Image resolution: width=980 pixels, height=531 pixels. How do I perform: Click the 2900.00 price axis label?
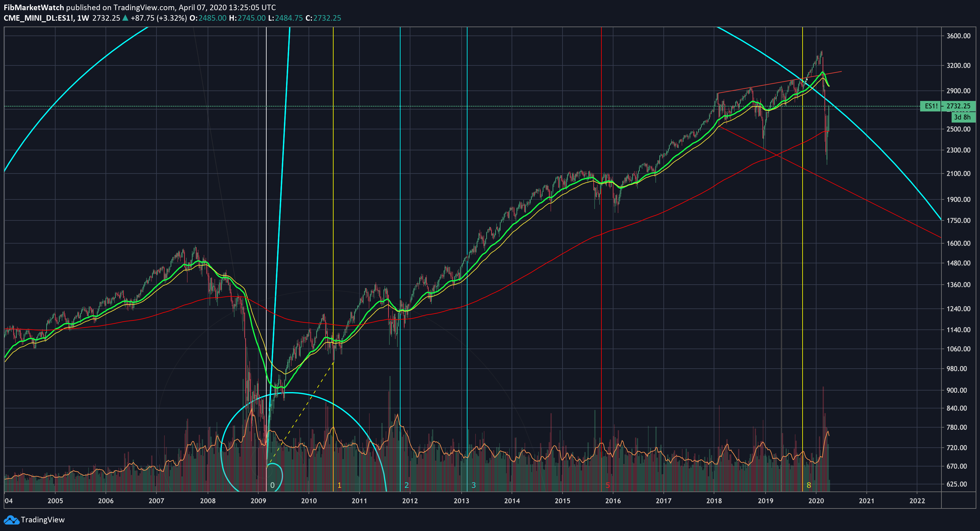tap(959, 90)
